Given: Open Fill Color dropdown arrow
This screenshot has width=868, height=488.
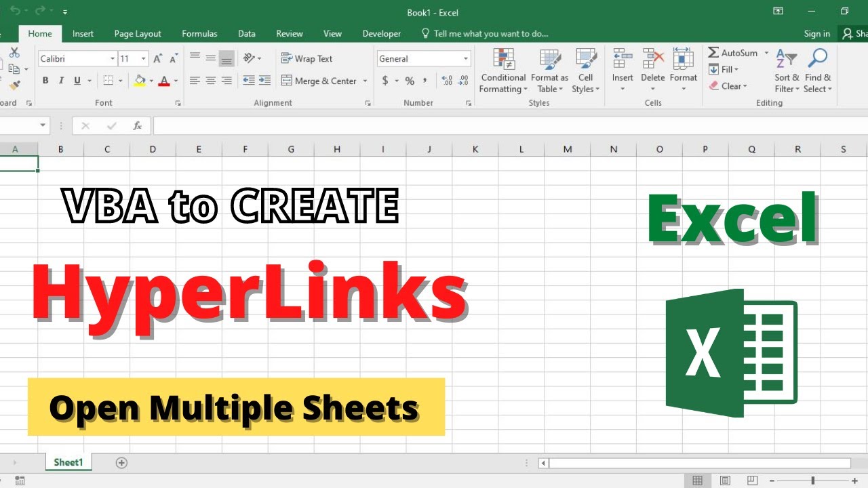Looking at the screenshot, I should [x=151, y=81].
